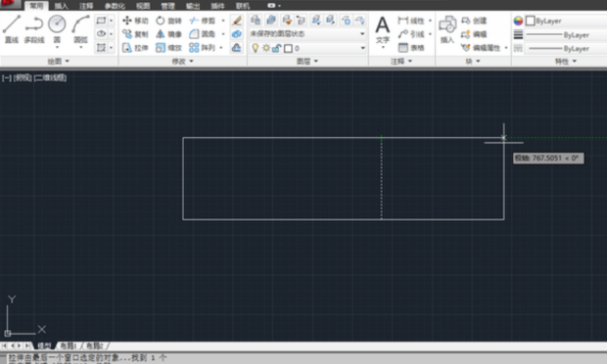
Task: Click the viewport [-] control label
Action: [7, 77]
